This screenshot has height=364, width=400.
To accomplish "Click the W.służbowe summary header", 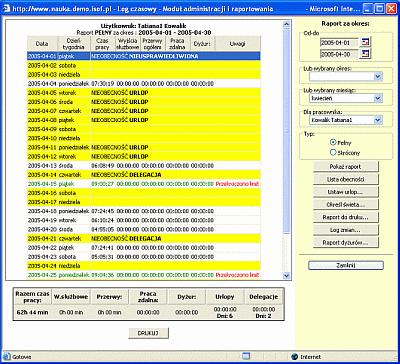I will [x=71, y=297].
